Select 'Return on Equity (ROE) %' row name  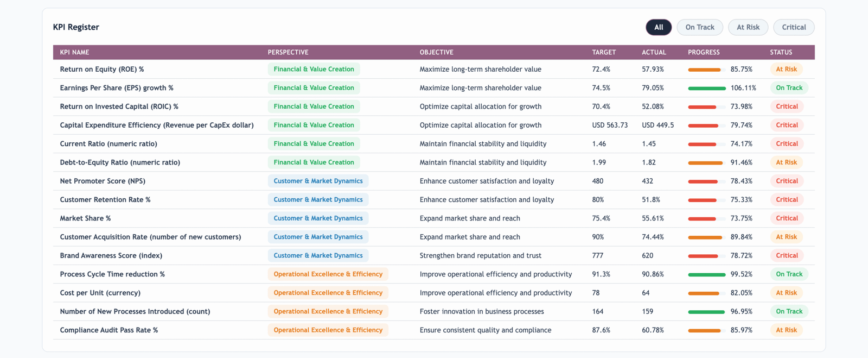coord(102,69)
